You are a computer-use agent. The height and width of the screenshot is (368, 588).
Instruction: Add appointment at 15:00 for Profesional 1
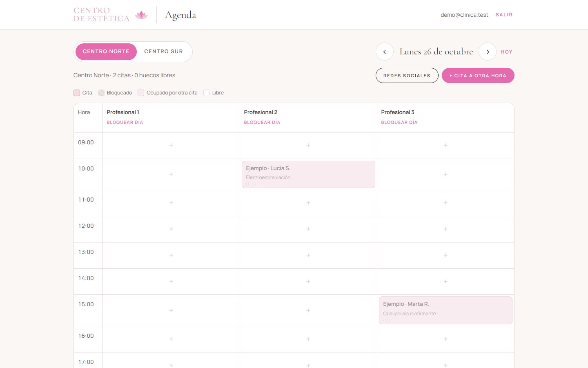pos(171,310)
